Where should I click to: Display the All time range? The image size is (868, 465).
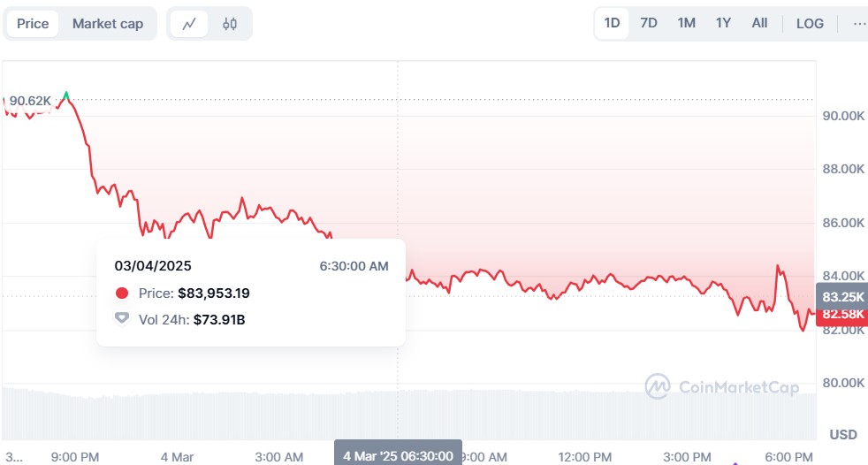click(x=759, y=23)
